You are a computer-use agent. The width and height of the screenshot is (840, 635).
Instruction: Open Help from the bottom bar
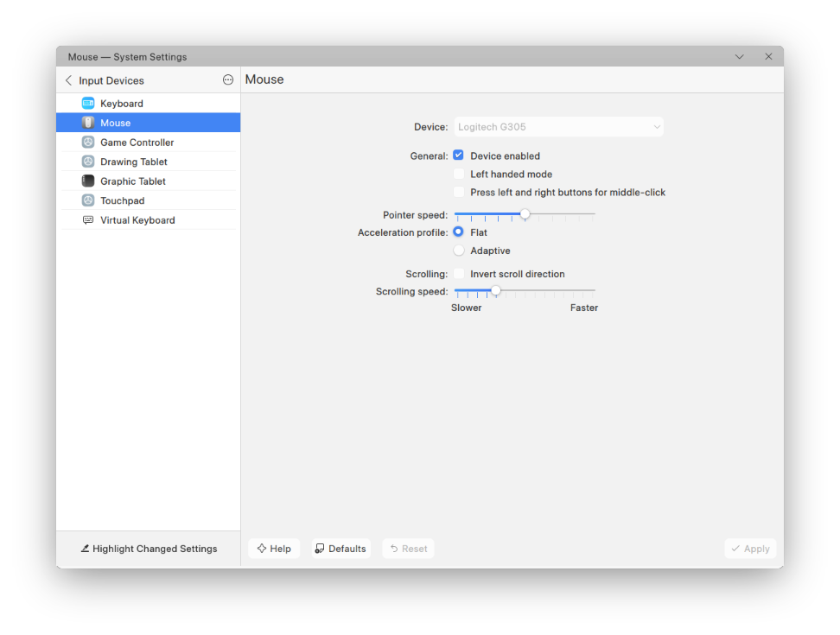pos(274,549)
